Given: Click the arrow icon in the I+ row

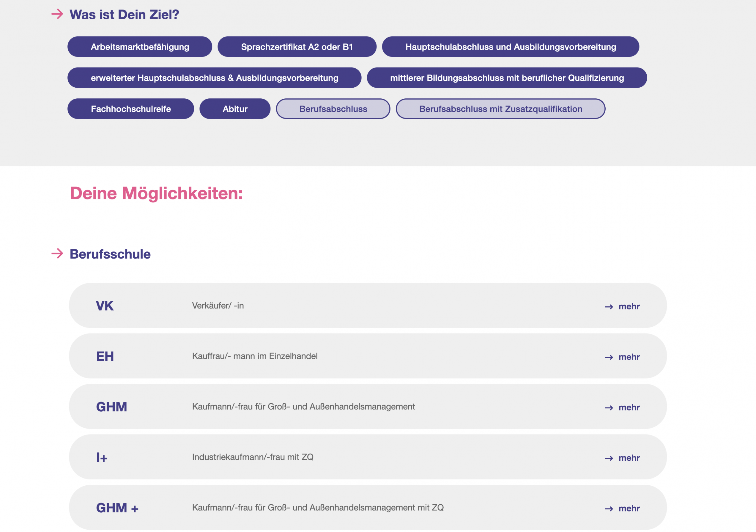Looking at the screenshot, I should point(609,458).
